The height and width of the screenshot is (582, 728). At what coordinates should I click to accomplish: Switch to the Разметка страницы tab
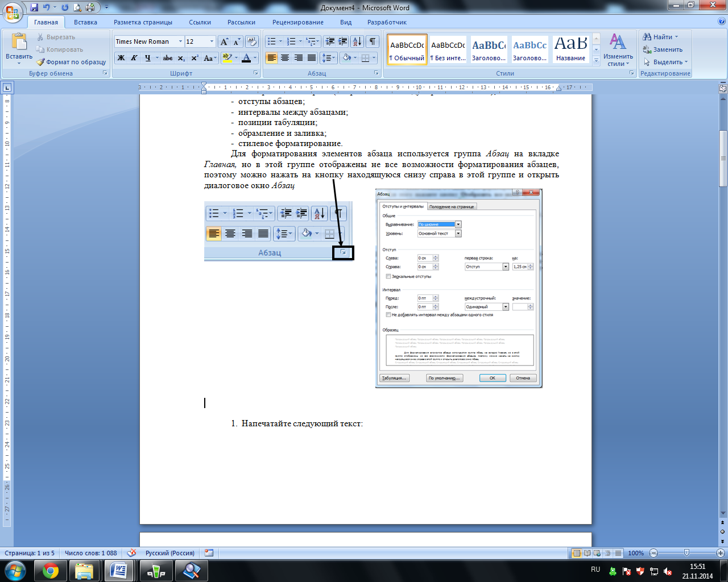pyautogui.click(x=143, y=22)
